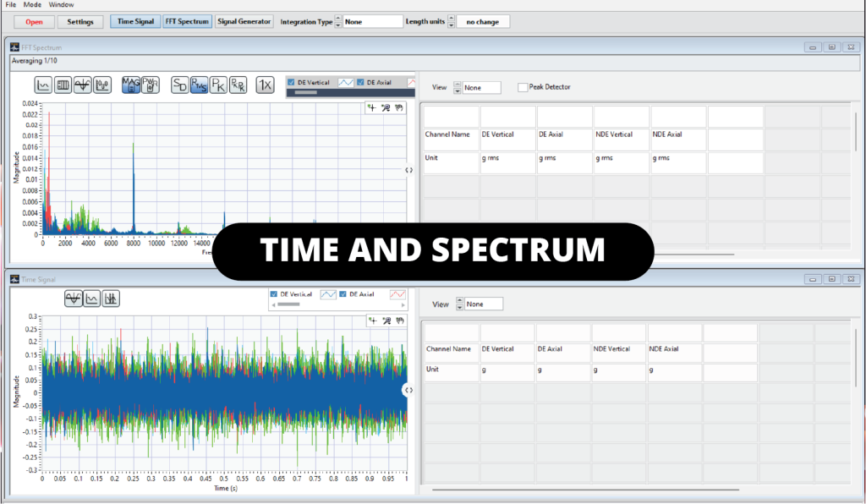Click the PK-PK peak-to-peak scaling icon

click(238, 85)
